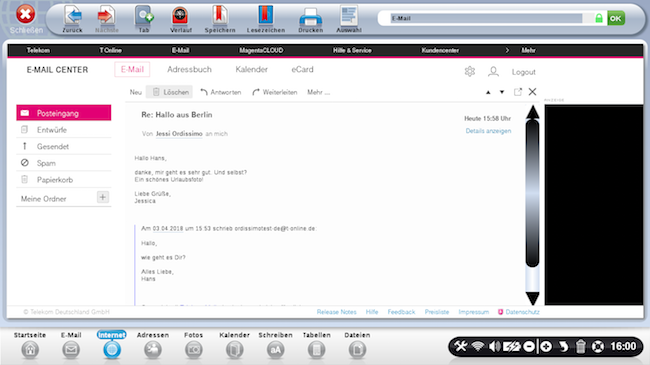The width and height of the screenshot is (650, 365).
Task: Open the Gesendet folder
Action: (x=64, y=146)
